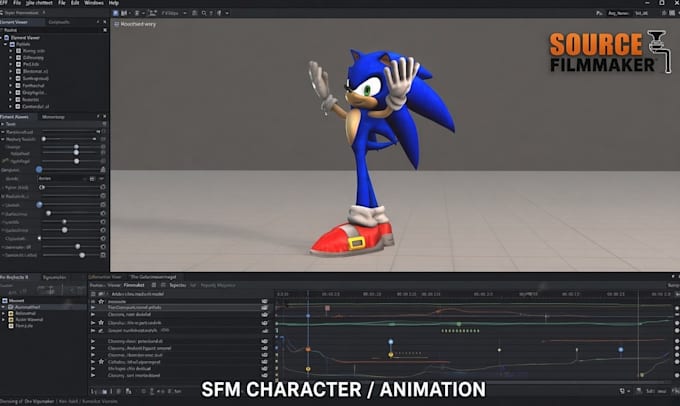Screen dimensions: 680x406
Task: Select the Flen.z.du item in project tree
Action: pyautogui.click(x=24, y=325)
